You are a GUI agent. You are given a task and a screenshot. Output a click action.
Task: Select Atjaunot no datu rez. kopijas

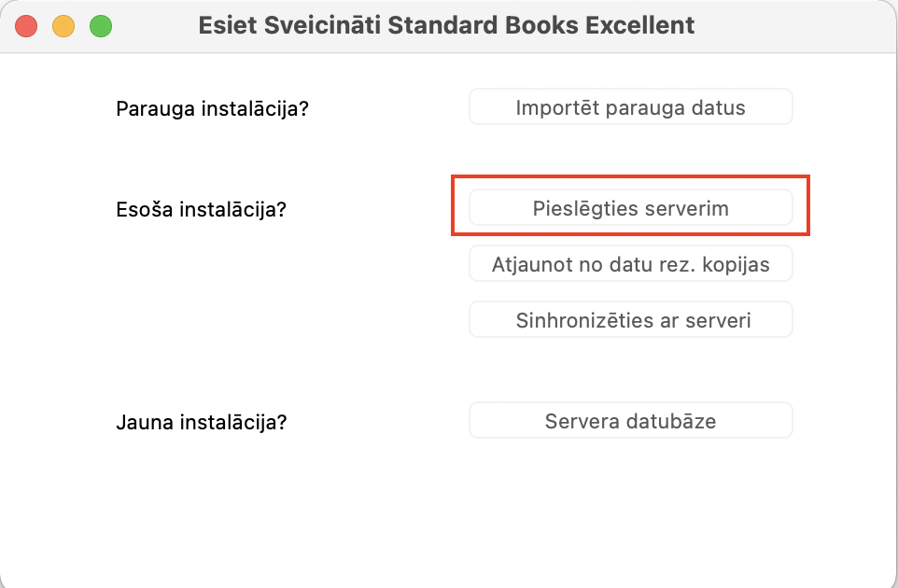pyautogui.click(x=630, y=264)
